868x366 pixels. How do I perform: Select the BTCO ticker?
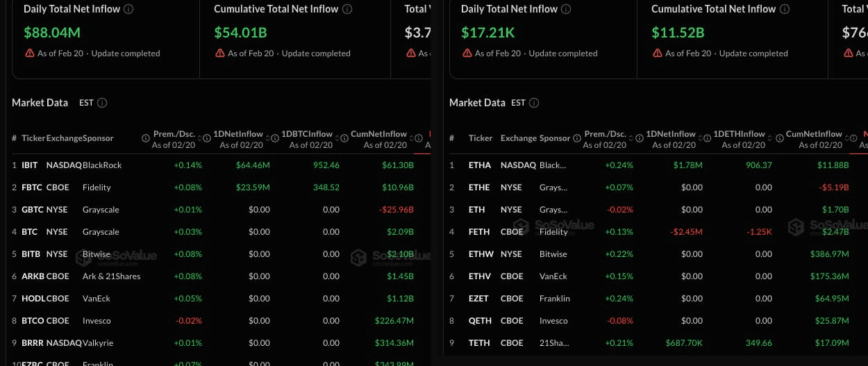(x=33, y=321)
